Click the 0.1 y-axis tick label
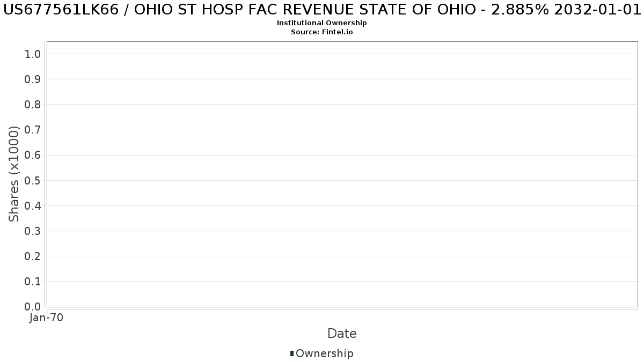 coord(33,282)
